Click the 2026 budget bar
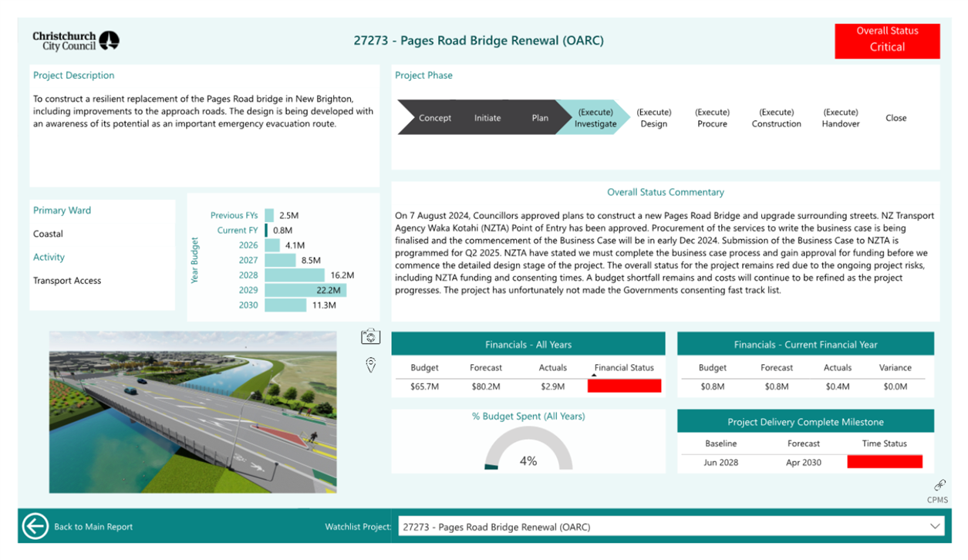Image resolution: width=968 pixels, height=560 pixels. click(272, 245)
